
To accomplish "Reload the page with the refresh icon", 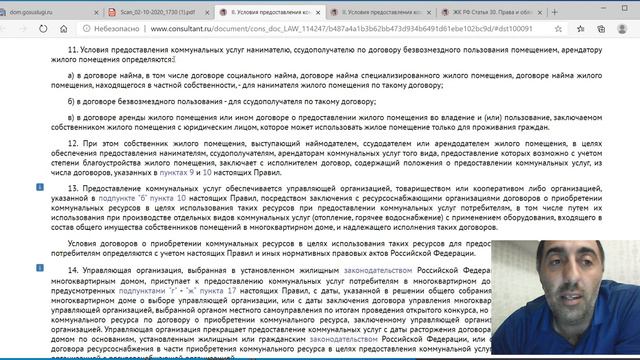I will tap(43, 29).
